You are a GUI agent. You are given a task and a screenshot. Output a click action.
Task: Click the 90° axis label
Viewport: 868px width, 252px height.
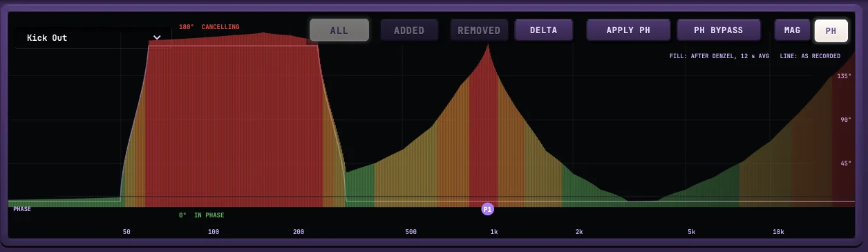[x=845, y=120]
